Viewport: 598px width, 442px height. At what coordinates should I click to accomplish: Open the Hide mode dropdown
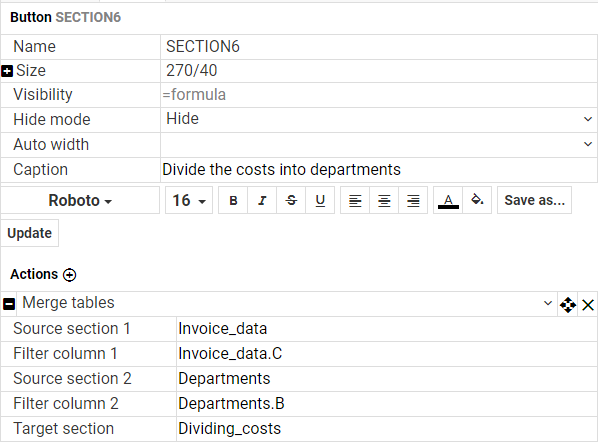[x=379, y=119]
